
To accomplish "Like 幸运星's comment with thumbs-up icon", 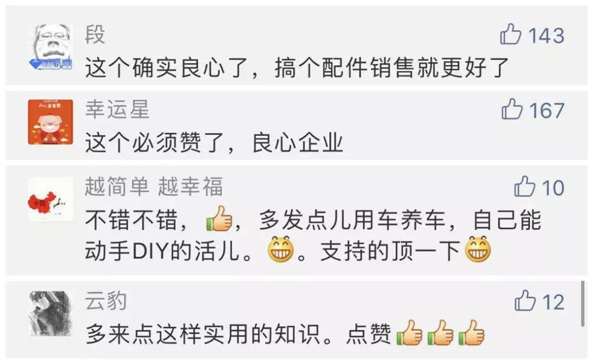I will [x=512, y=109].
